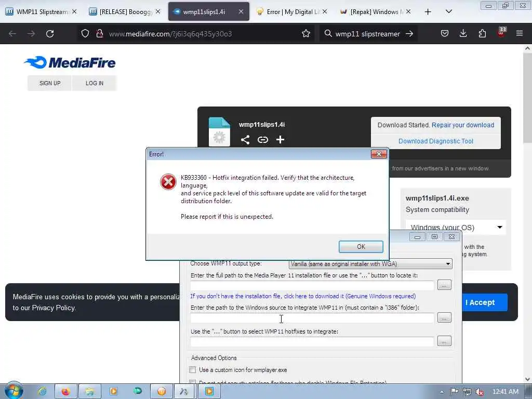The height and width of the screenshot is (399, 532).
Task: Open a new browser tab
Action: pos(428,12)
